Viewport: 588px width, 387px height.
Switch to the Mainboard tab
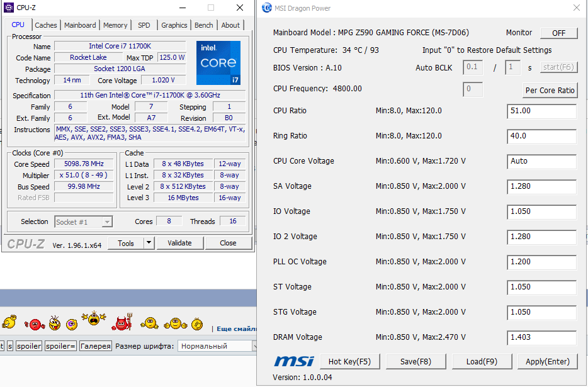pos(80,25)
